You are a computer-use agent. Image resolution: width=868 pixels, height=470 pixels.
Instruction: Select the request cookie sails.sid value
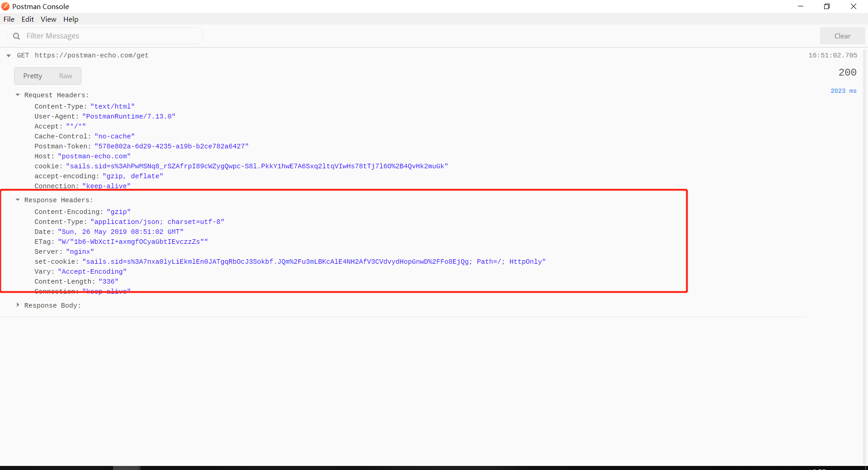(257, 166)
